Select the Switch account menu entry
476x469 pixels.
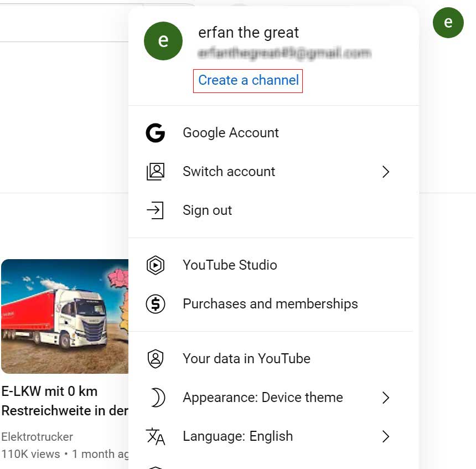pos(271,172)
